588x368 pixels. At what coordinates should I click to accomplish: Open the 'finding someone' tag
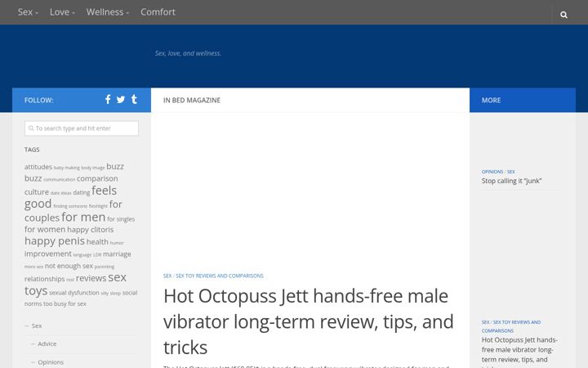pyautogui.click(x=70, y=206)
